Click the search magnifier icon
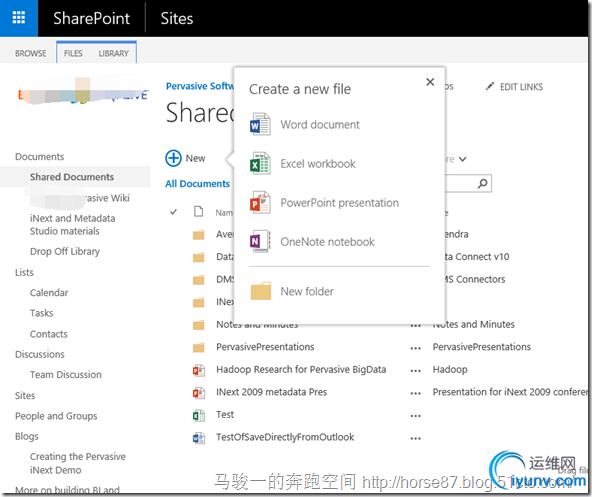592x497 pixels. click(x=483, y=184)
